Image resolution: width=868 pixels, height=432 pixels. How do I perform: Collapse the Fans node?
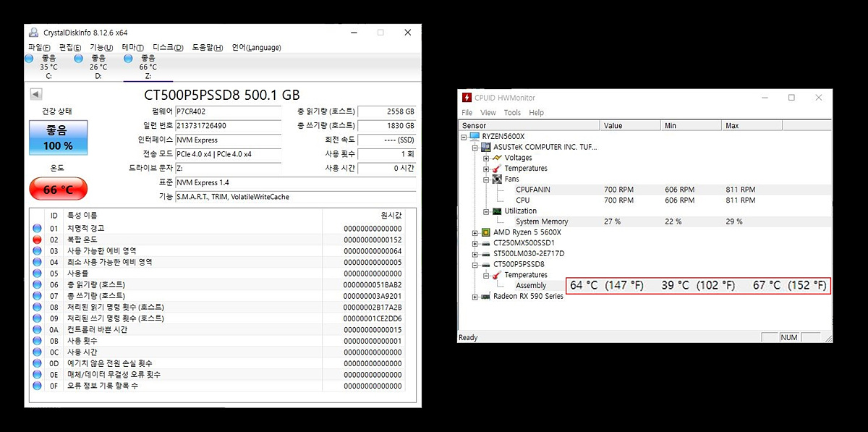[486, 179]
